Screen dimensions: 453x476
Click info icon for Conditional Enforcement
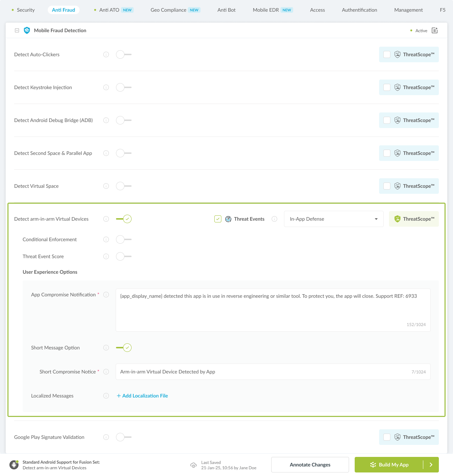tap(106, 239)
